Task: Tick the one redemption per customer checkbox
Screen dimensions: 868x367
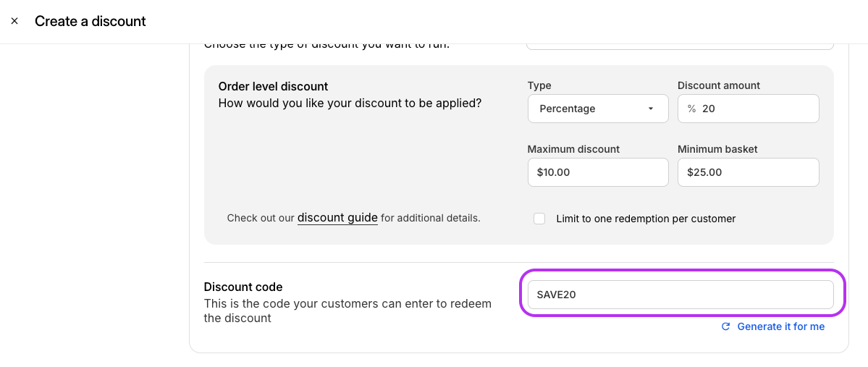Action: click(539, 219)
